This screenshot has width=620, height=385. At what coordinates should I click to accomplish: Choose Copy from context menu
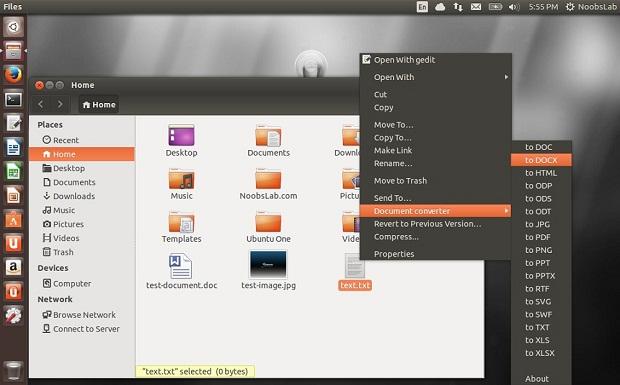435,108
